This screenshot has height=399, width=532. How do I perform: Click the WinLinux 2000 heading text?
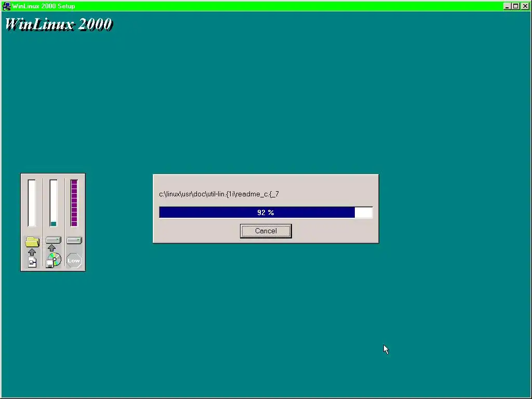(x=58, y=24)
